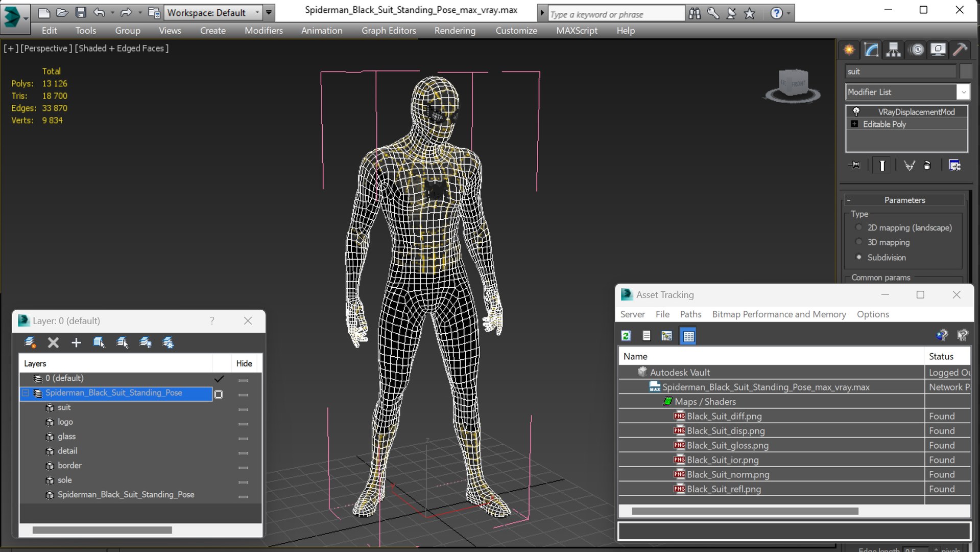Remove modifier from the stack trash icon
The width and height of the screenshot is (980, 552).
pos(927,165)
